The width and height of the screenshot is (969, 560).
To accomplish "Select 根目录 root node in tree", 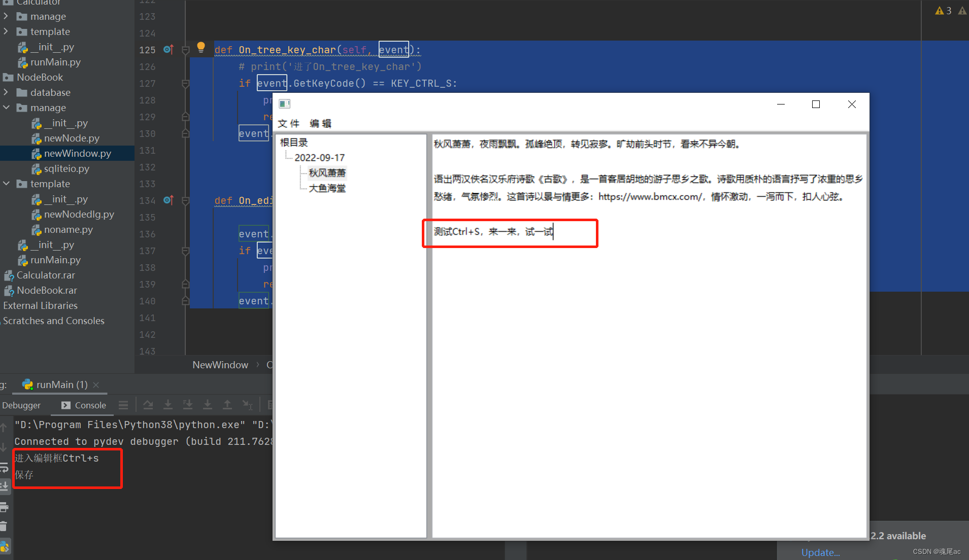I will pyautogui.click(x=294, y=143).
